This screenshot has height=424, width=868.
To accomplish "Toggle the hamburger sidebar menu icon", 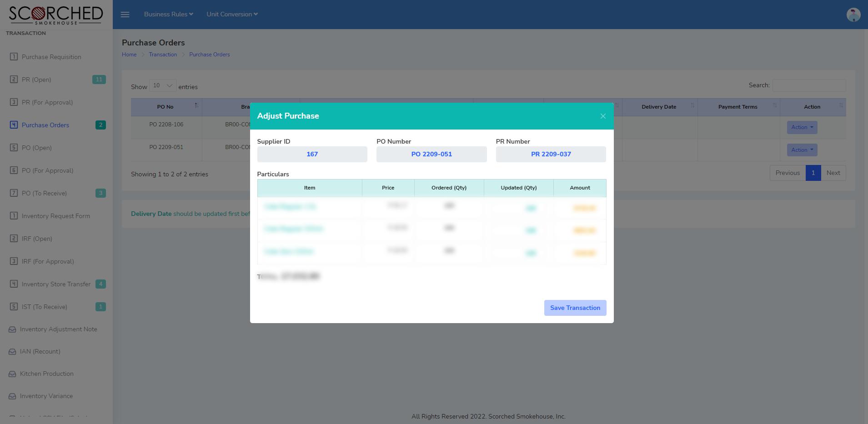I will (x=125, y=15).
